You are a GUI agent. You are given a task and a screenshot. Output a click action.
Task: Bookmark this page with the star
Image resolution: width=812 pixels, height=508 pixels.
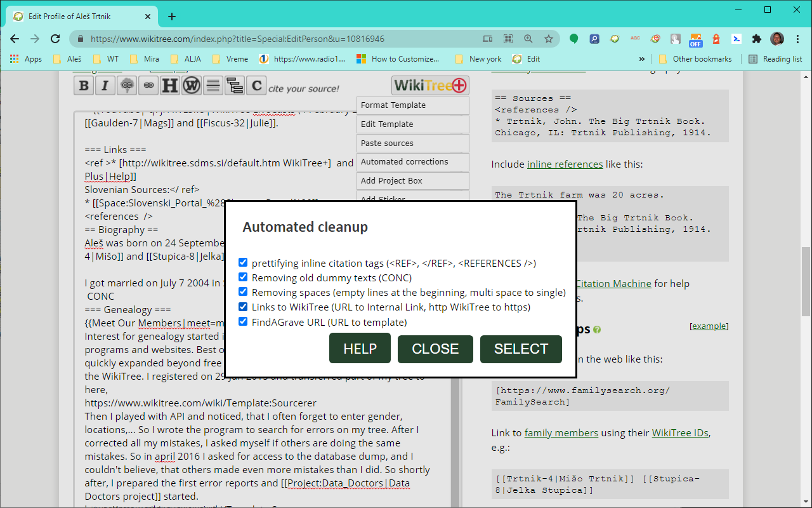coord(549,39)
